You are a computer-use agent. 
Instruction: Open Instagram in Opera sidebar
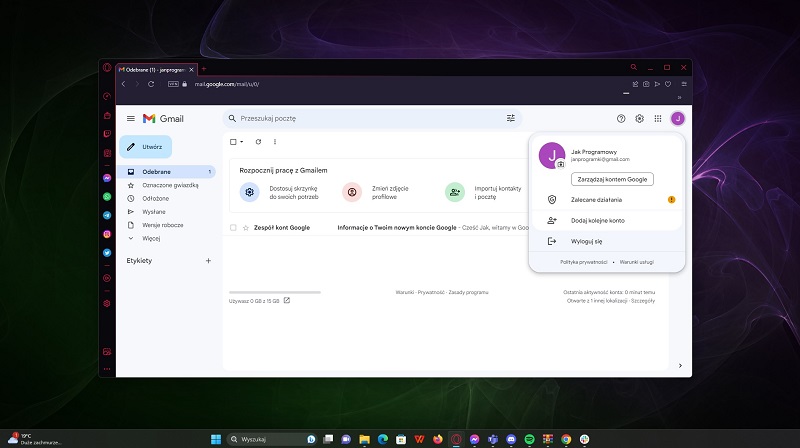point(107,234)
